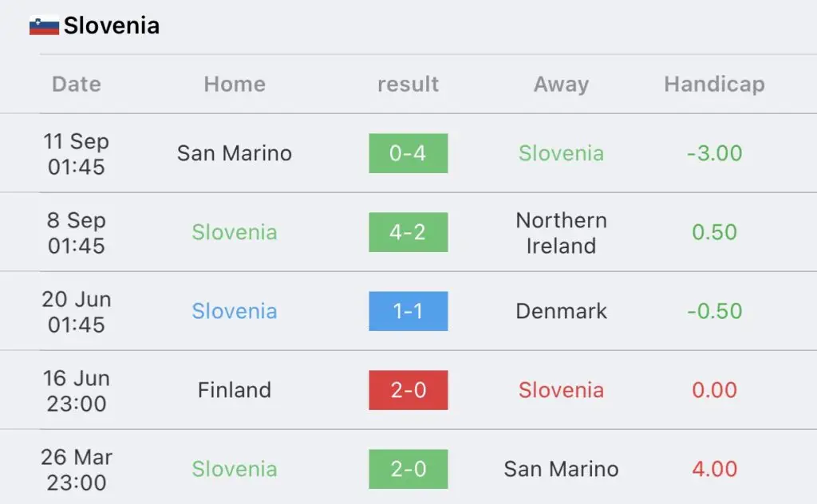Select the Date column header
817x504 pixels.
point(77,84)
